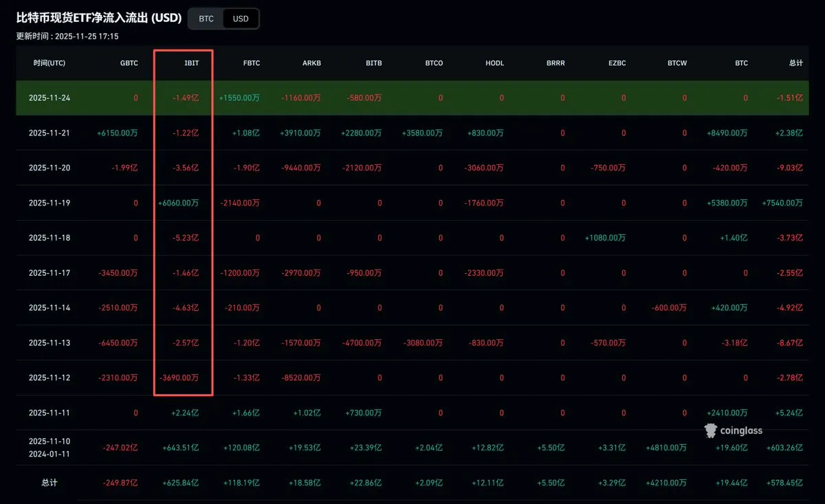Click the 总计 summary row label at bottom
This screenshot has height=504, width=825.
(49, 483)
